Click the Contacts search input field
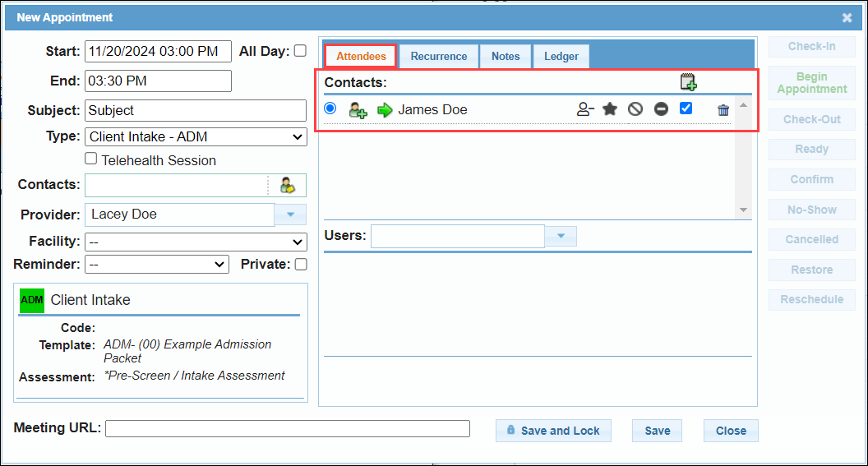 pos(176,186)
